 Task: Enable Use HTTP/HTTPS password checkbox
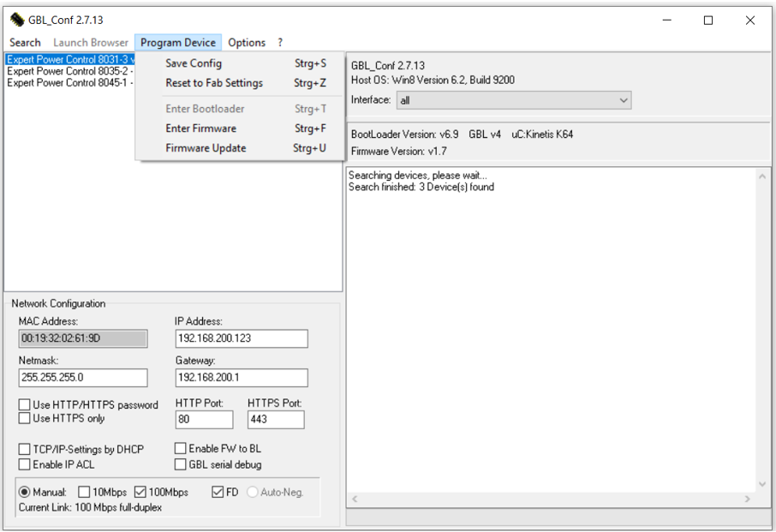(x=25, y=405)
